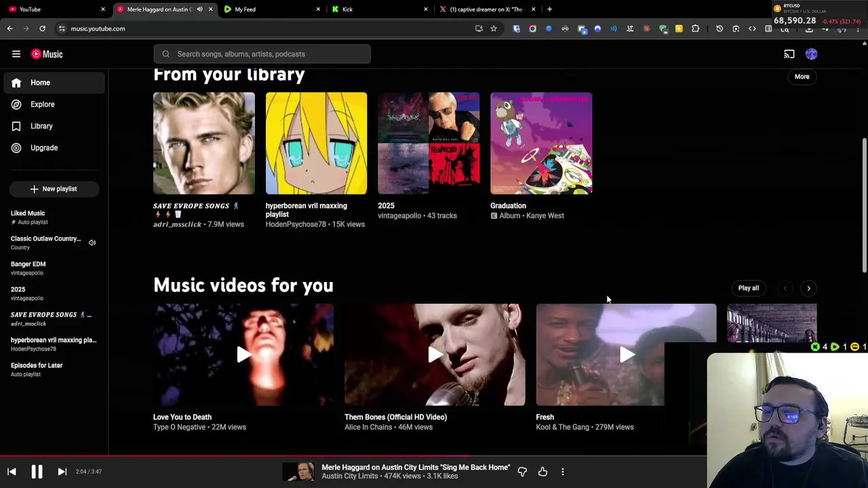Open the hamburger guide menu
Screen dimensions: 868x488
(x=16, y=54)
